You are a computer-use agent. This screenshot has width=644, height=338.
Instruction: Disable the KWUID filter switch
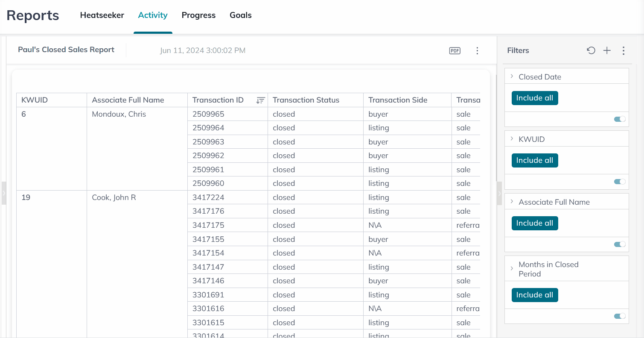point(620,182)
